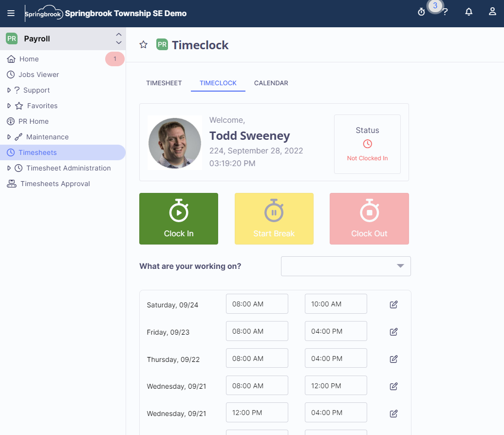Viewport: 504px width, 435px height.
Task: Open the hamburger navigation menu
Action: point(11,13)
